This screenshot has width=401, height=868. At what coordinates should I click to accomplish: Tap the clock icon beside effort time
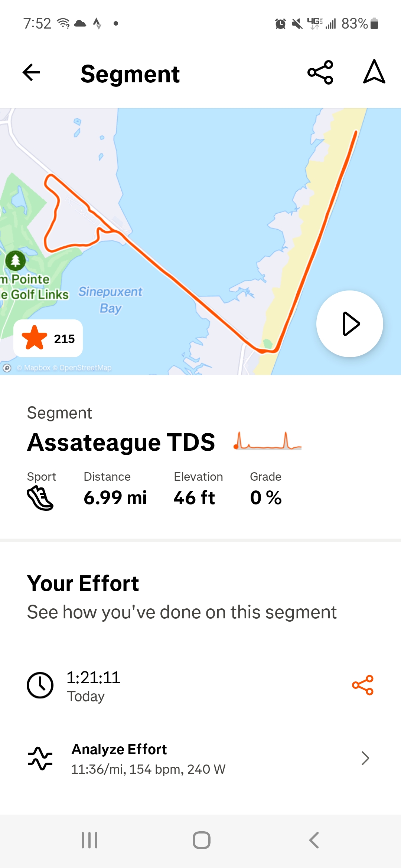pyautogui.click(x=40, y=685)
